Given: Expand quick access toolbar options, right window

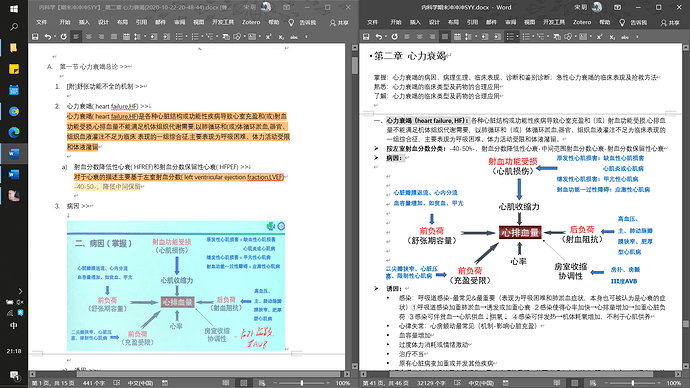Looking at the screenshot, I should tap(638, 37).
